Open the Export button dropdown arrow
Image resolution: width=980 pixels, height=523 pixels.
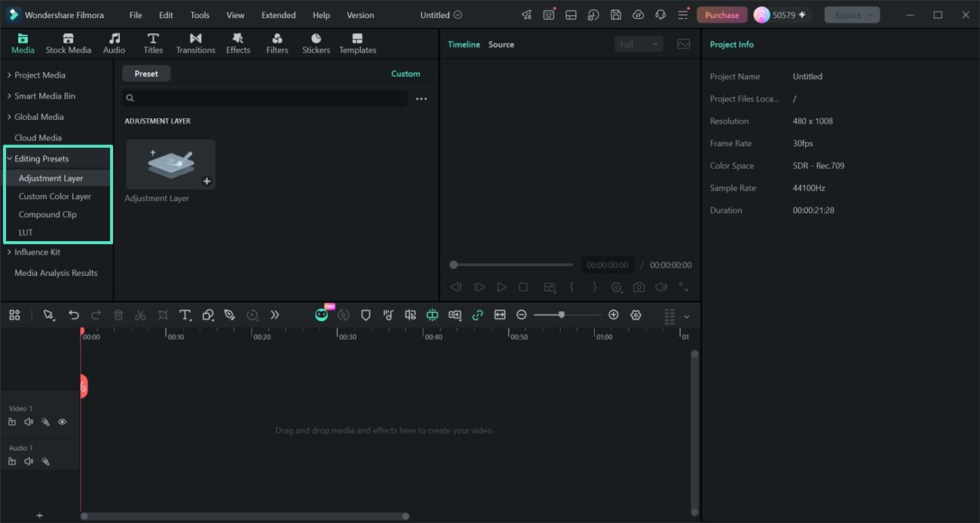871,15
